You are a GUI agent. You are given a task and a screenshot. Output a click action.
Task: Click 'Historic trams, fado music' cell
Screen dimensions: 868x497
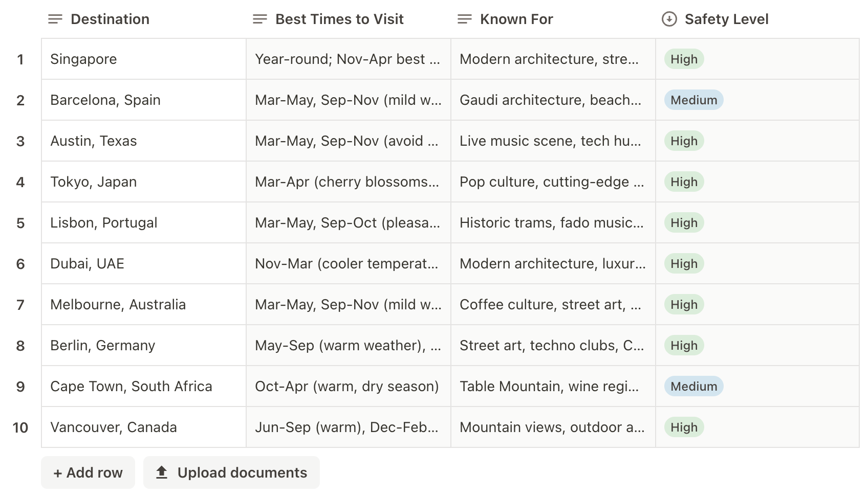[x=553, y=223]
